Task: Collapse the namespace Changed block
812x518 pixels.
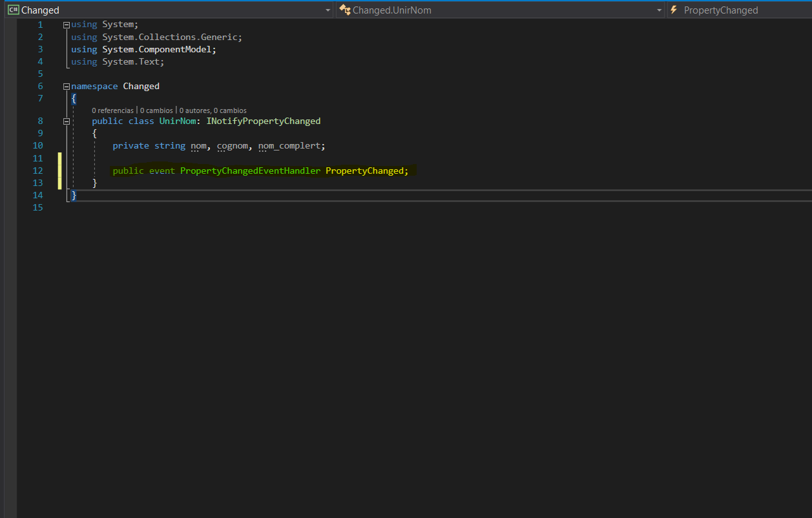Action: pos(66,87)
